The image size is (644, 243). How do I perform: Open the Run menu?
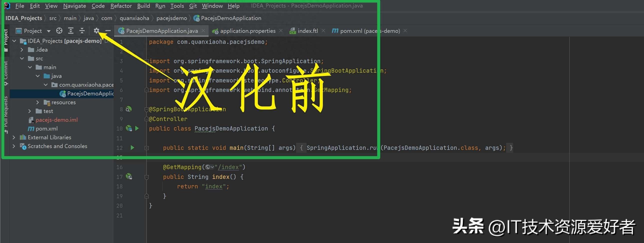point(160,6)
